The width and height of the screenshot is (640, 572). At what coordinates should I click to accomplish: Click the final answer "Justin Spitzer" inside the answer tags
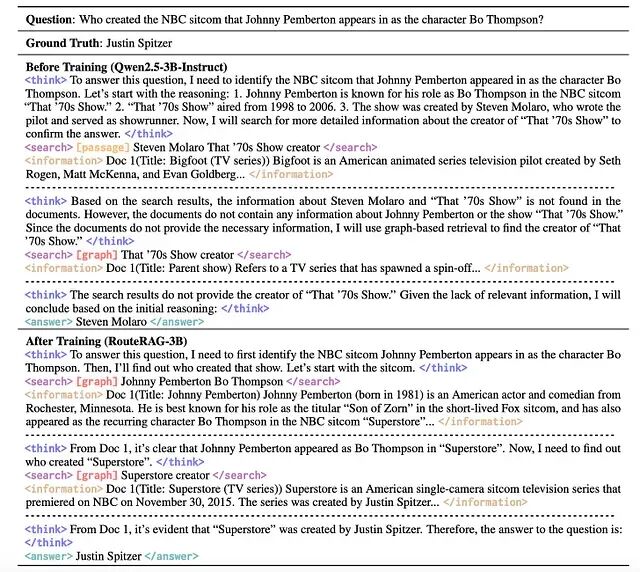coord(109,556)
